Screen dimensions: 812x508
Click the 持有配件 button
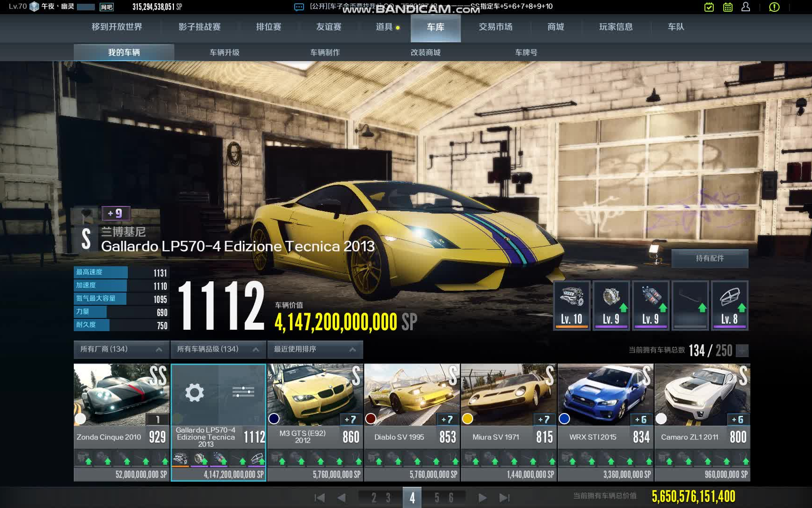tap(710, 258)
